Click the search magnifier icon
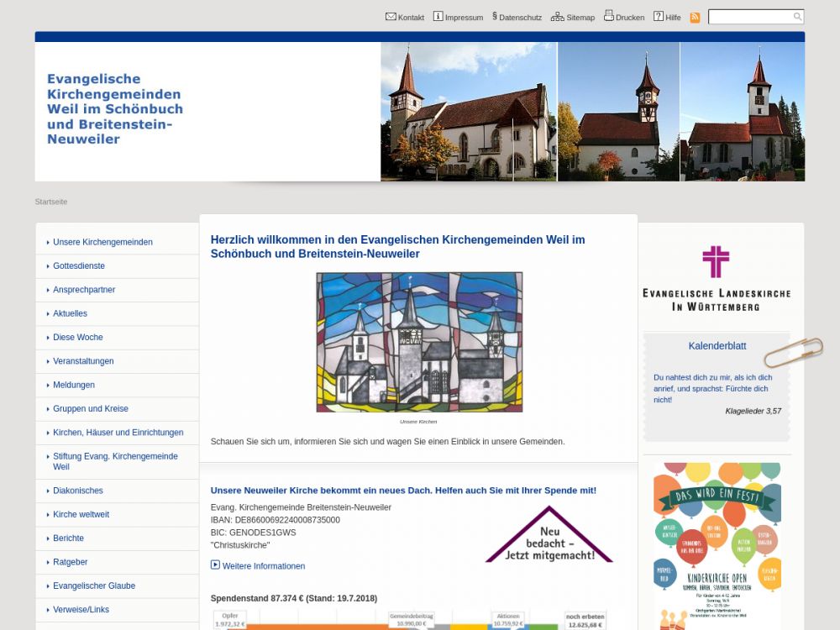840x630 pixels. [x=797, y=17]
